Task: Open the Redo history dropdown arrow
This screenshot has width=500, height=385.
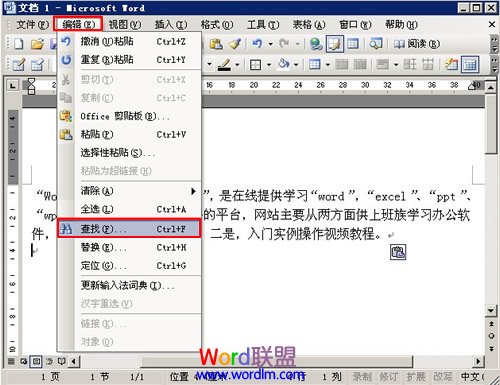Action: pos(297,44)
